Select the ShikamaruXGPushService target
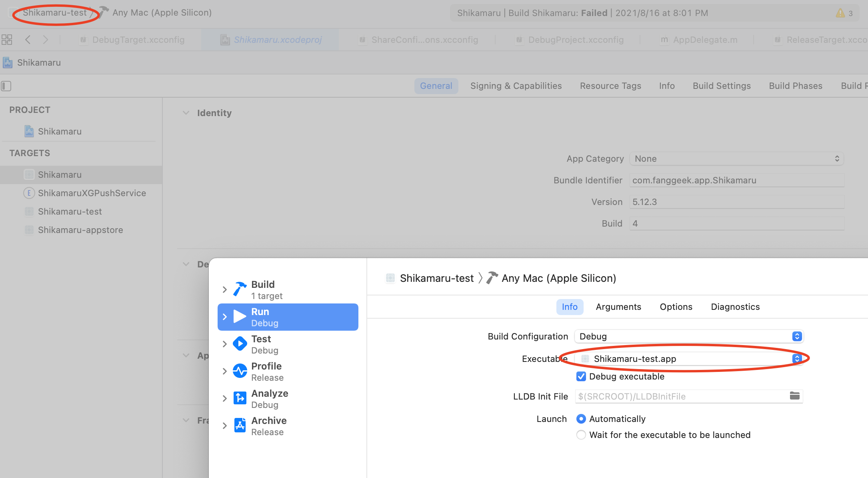The width and height of the screenshot is (868, 478). (92, 193)
